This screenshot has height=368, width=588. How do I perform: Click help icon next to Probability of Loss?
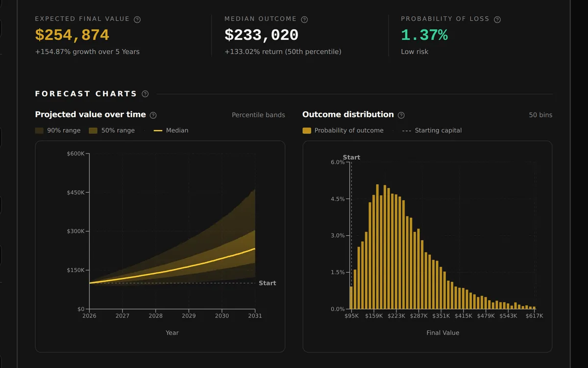click(x=497, y=20)
